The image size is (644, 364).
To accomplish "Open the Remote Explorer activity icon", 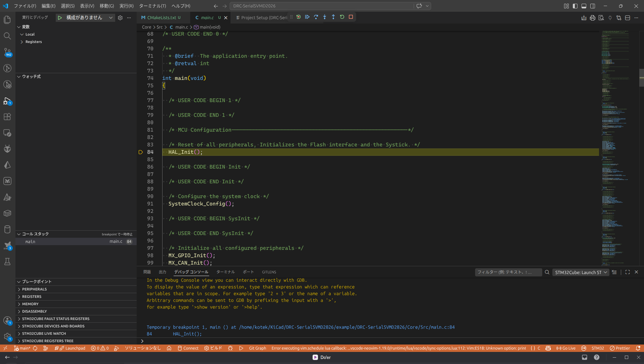I will click(x=7, y=133).
